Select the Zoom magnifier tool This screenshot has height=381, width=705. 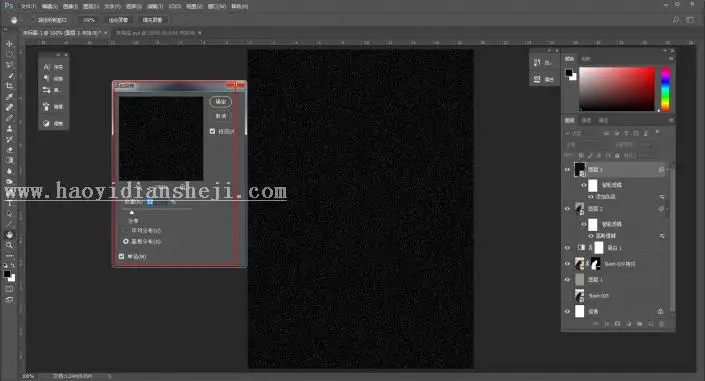[9, 246]
